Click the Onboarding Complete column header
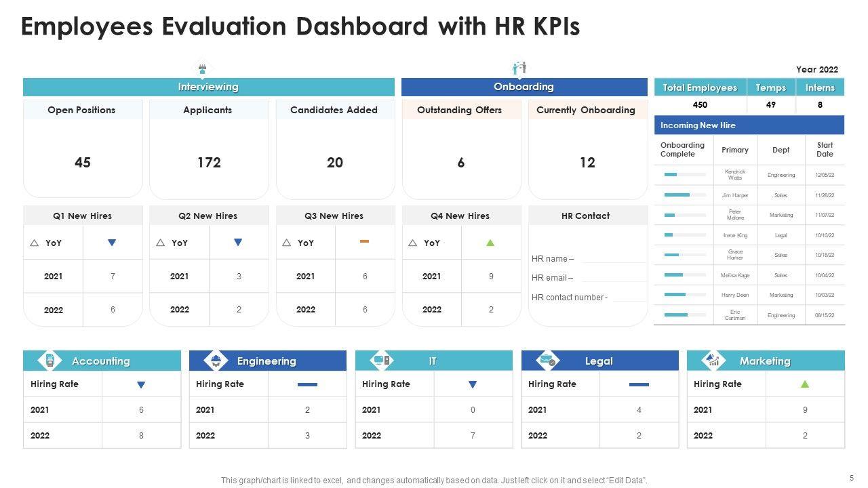Screen dimensions: 868x488 (682, 150)
